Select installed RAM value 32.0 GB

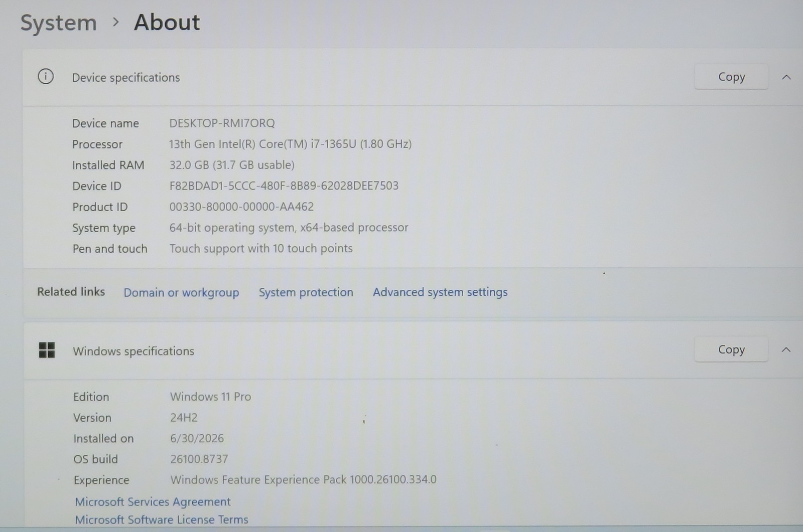(x=232, y=165)
